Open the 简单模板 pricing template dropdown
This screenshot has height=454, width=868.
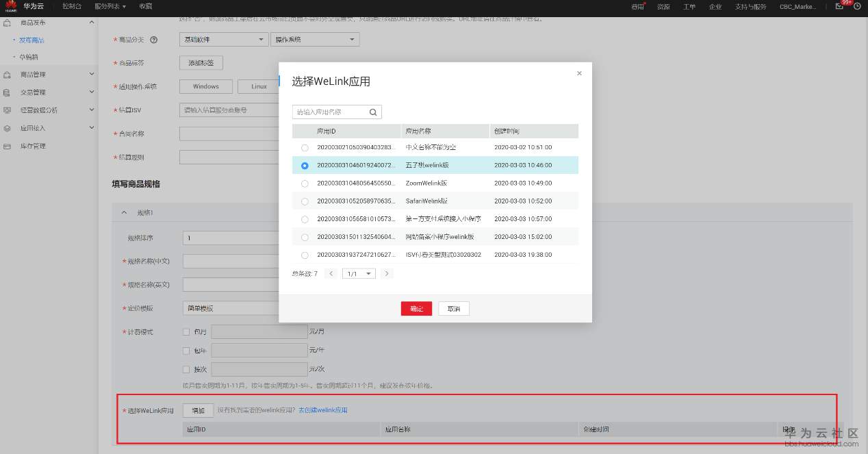tap(230, 308)
